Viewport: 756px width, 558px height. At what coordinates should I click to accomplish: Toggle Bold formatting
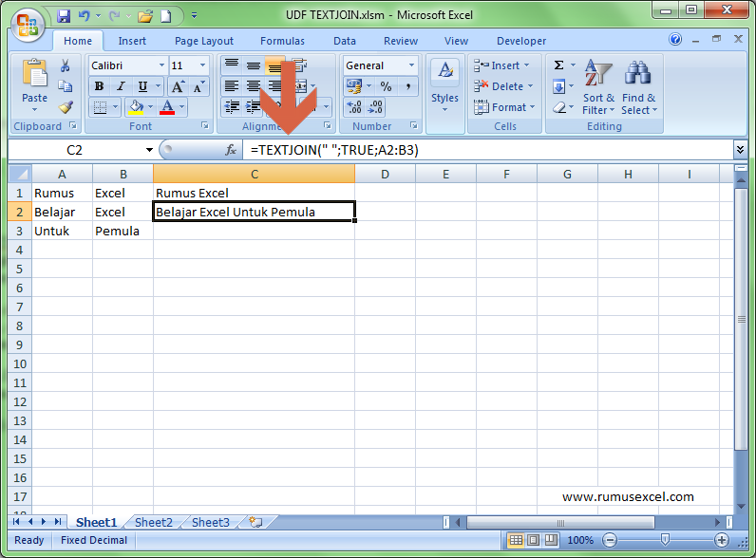pos(99,86)
